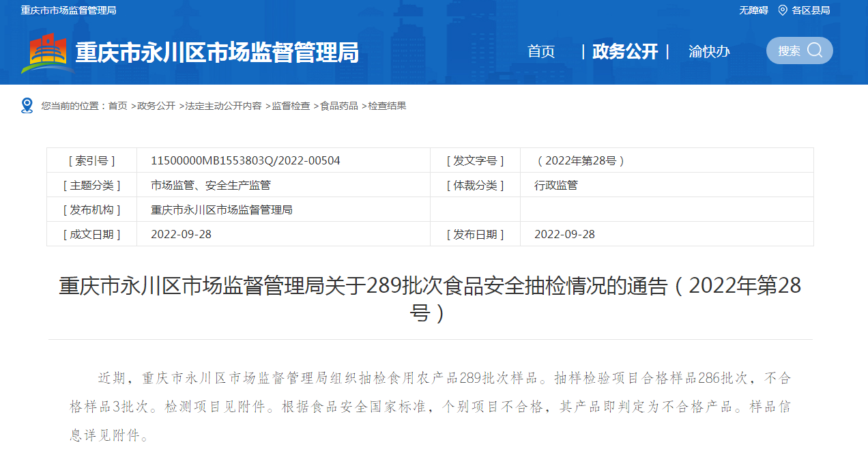Open the 各区县局 district bureaus link

[811, 10]
